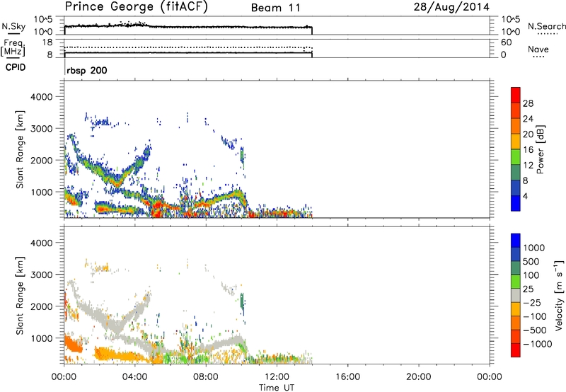
Task: Click the 'Slant Range [km]' label of the velocity panel
Action: (20, 295)
